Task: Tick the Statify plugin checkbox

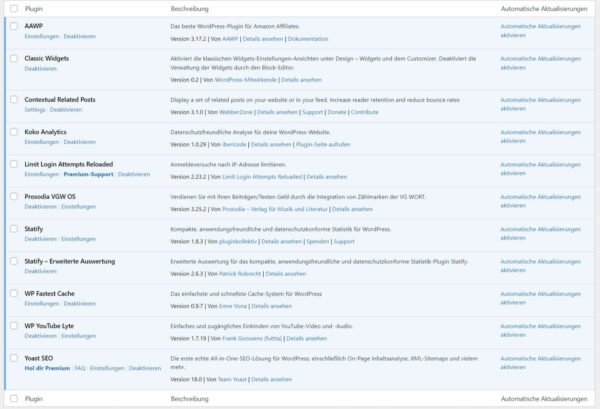Action: (x=14, y=229)
